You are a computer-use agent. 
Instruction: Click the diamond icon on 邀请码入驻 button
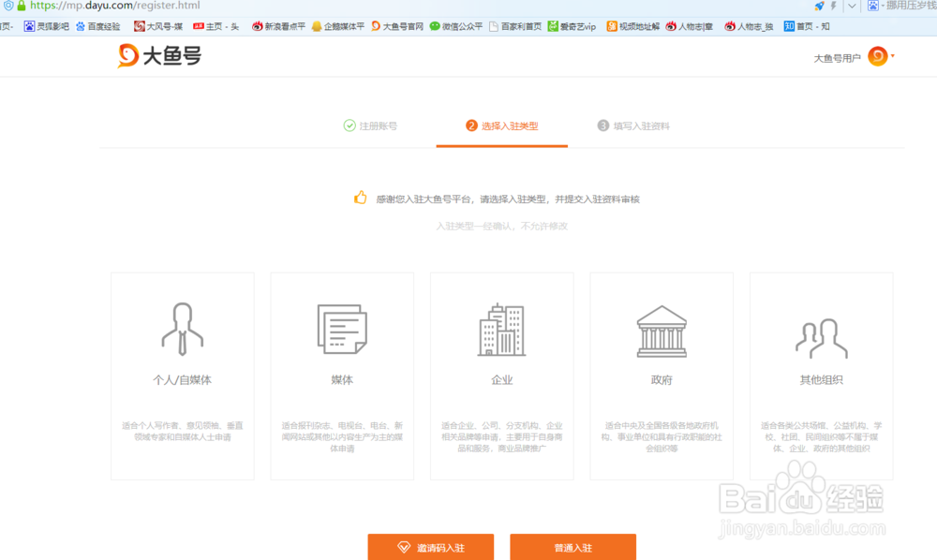click(x=404, y=547)
